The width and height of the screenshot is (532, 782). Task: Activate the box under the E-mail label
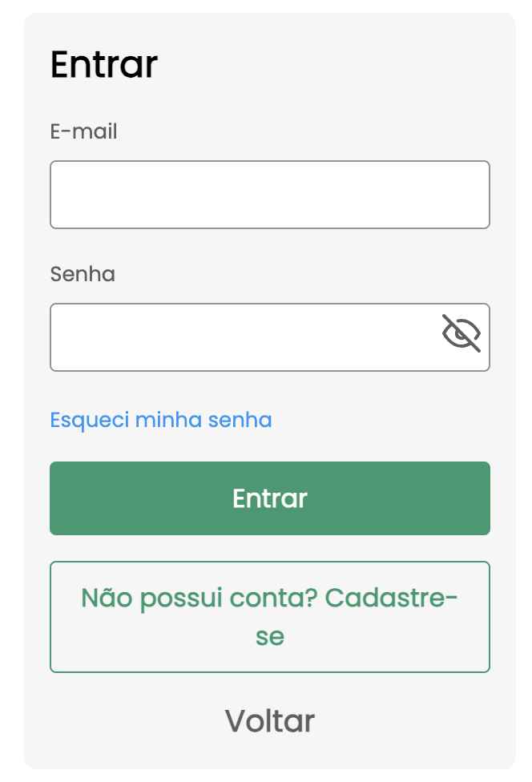pos(269,195)
